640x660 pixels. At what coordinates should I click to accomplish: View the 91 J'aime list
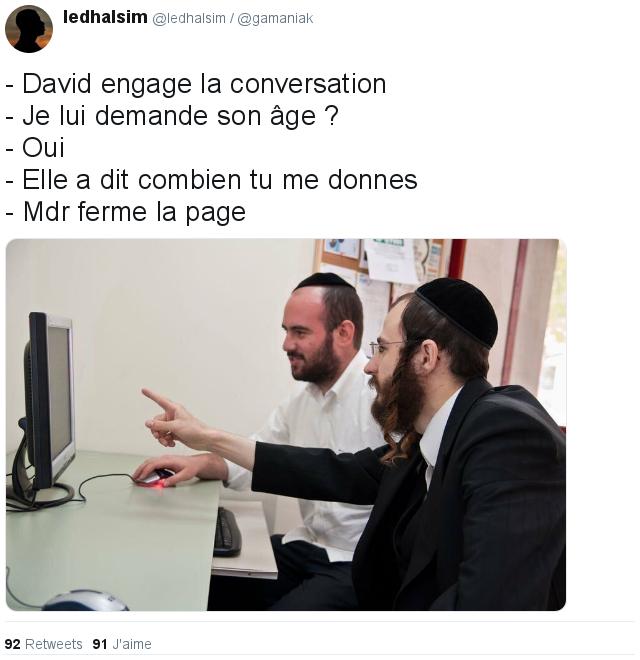(x=122, y=644)
